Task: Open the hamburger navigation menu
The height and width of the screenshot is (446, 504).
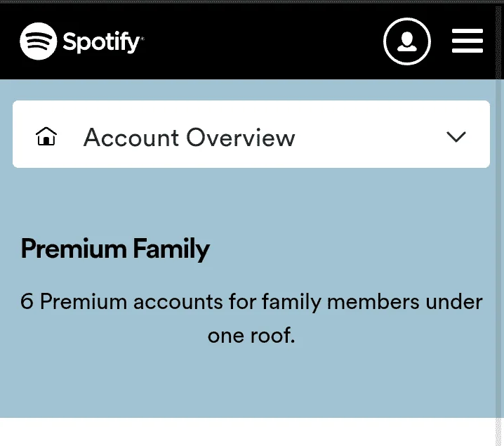Action: pos(467,41)
